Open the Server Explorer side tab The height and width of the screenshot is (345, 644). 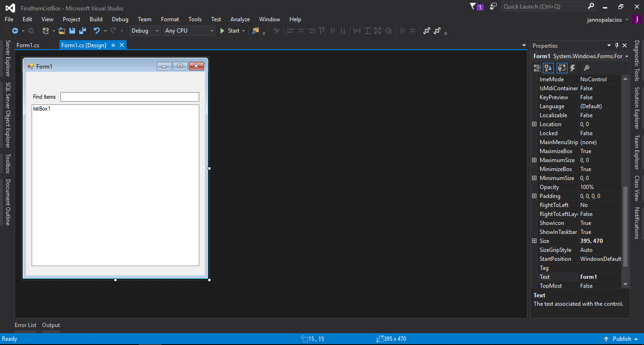tap(8, 59)
